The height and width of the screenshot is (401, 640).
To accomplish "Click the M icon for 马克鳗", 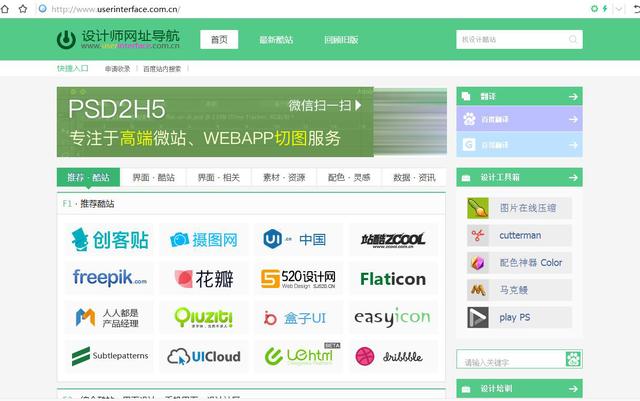I will tap(478, 290).
